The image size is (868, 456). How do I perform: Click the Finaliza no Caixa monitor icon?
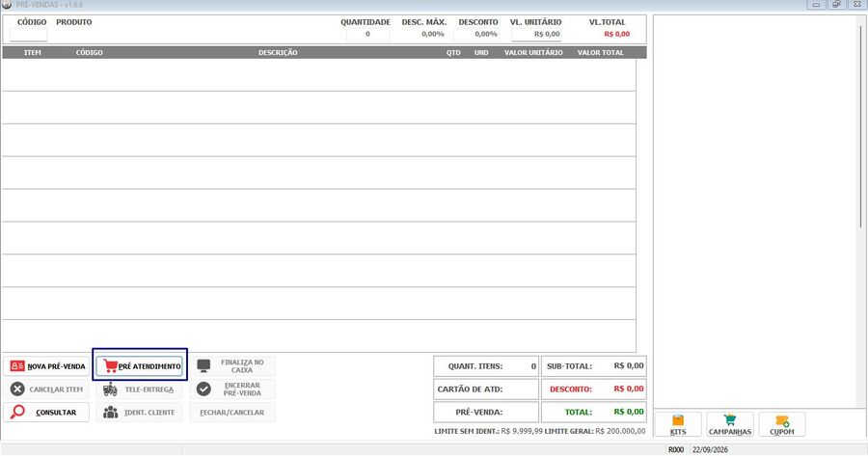tap(203, 365)
